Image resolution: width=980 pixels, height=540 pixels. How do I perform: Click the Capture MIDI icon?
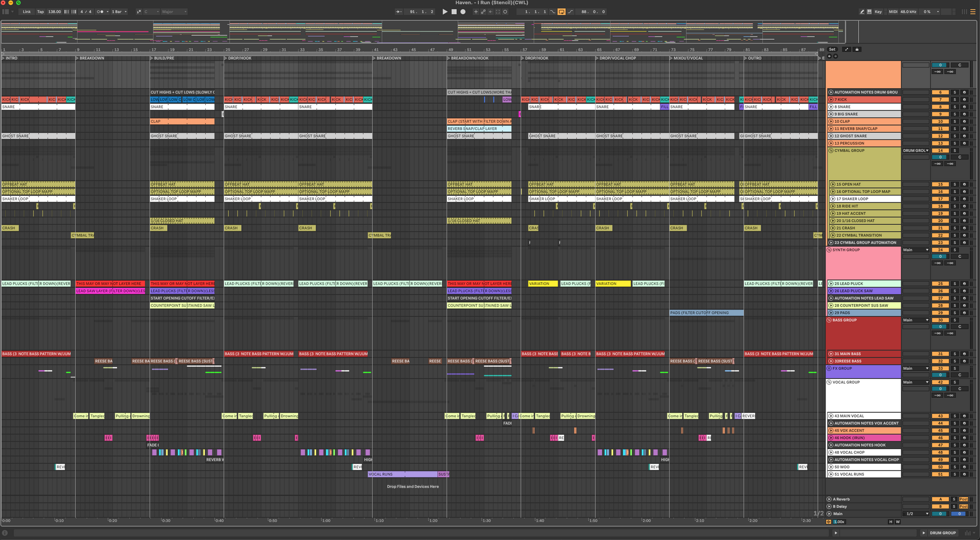tap(498, 11)
